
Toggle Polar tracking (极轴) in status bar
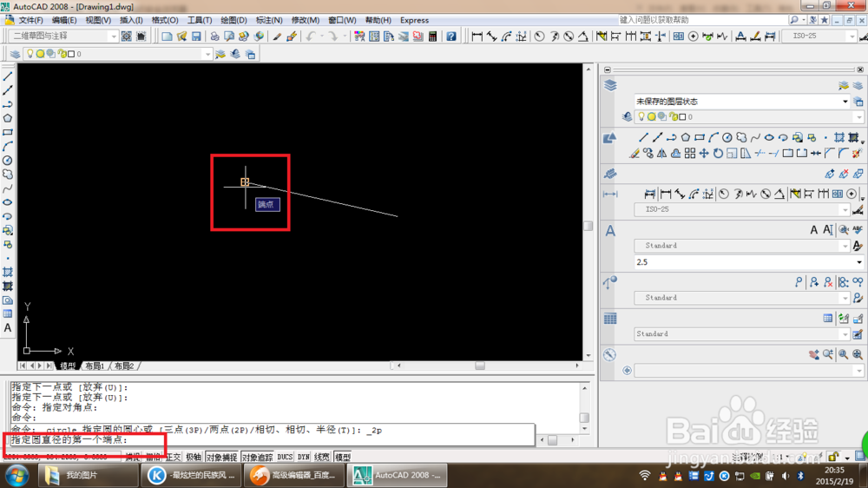point(194,457)
